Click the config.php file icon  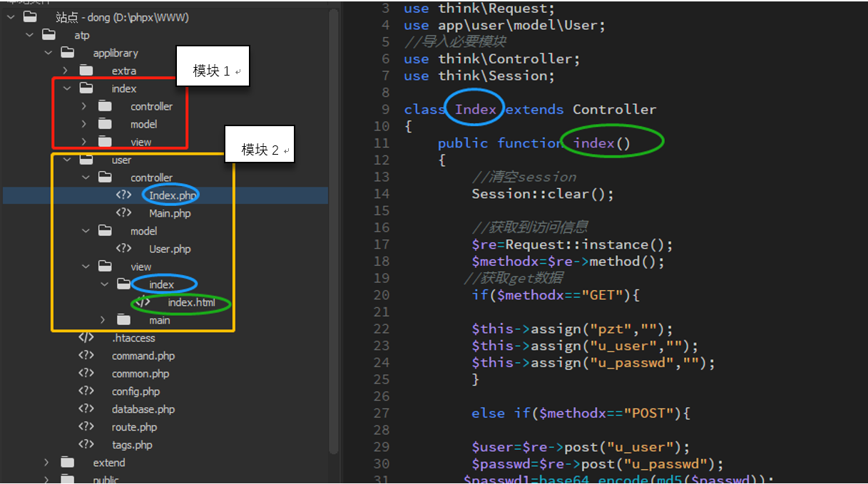[x=87, y=391]
